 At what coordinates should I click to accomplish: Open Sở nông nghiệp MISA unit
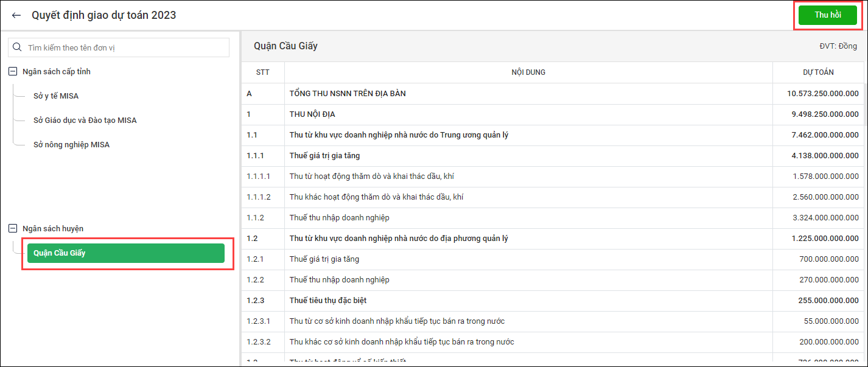(71, 145)
